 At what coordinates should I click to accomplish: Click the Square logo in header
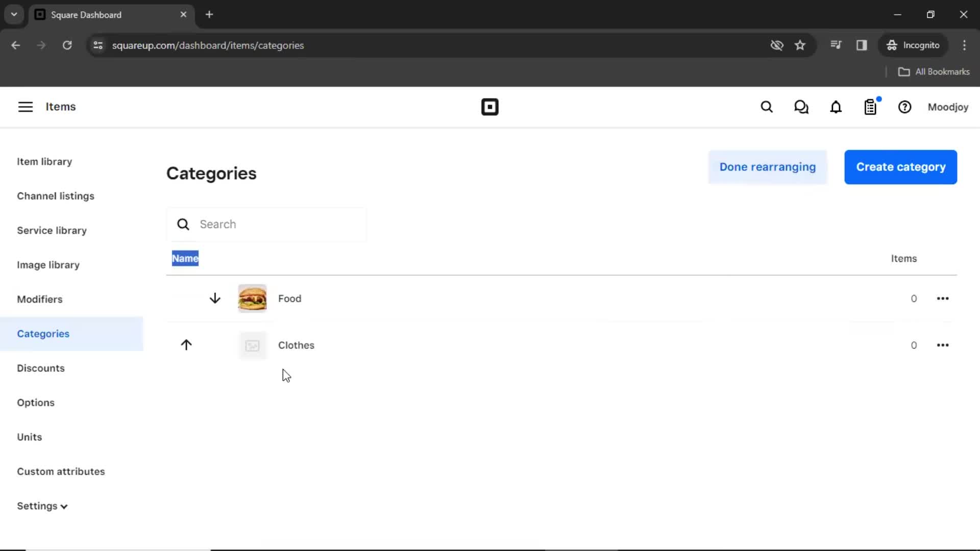pos(489,107)
